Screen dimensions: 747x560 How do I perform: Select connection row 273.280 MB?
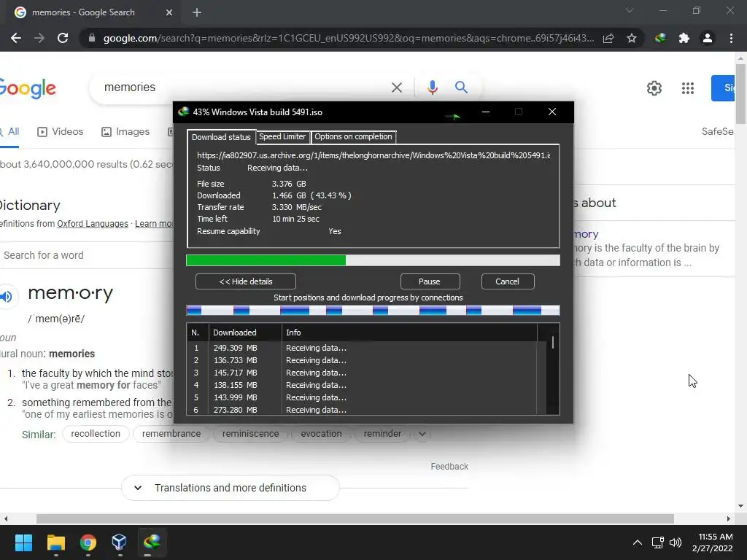point(362,410)
